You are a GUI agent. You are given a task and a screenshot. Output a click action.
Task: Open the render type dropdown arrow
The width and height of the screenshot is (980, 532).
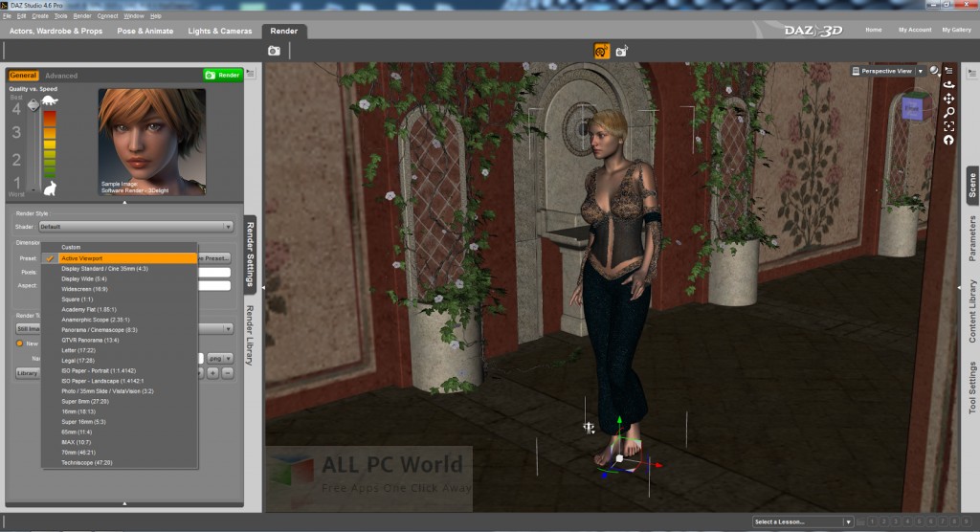pos(228,328)
